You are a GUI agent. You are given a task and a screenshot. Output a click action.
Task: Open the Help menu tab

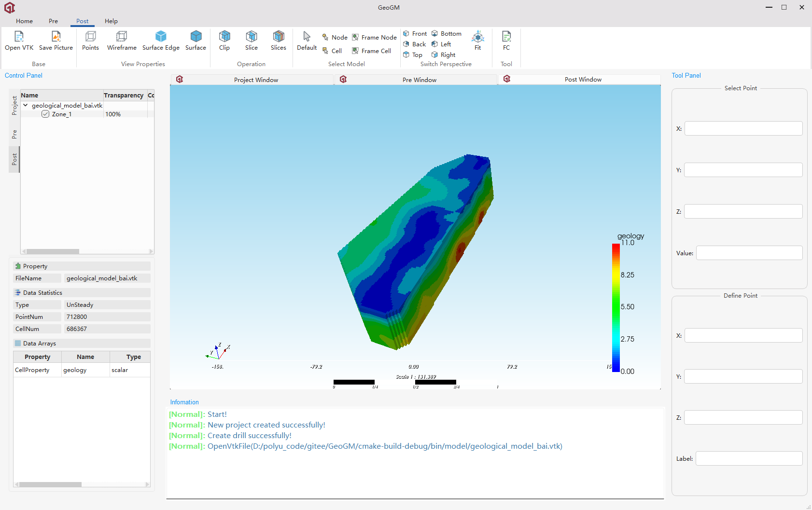(x=111, y=21)
